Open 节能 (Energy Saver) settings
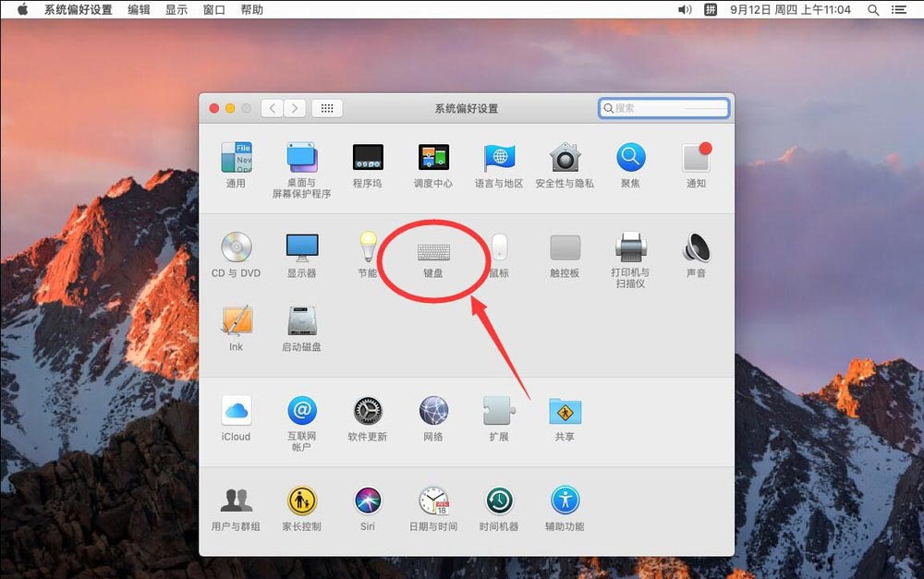 point(367,249)
